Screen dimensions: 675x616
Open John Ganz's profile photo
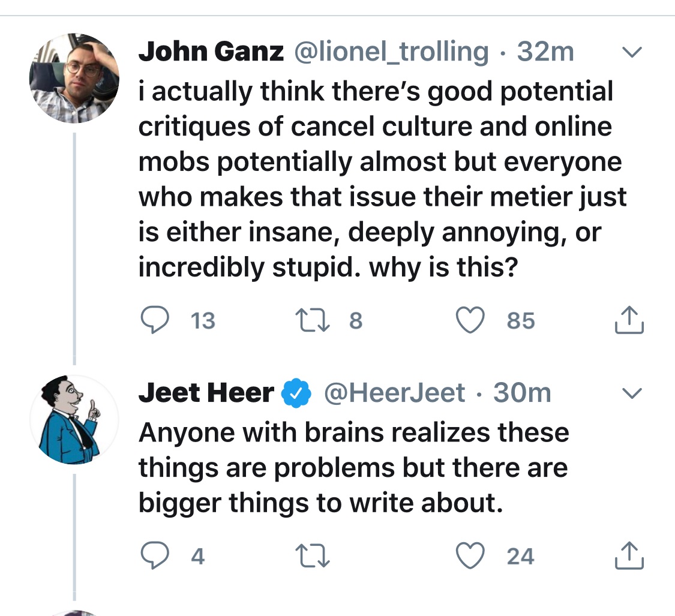(x=74, y=79)
